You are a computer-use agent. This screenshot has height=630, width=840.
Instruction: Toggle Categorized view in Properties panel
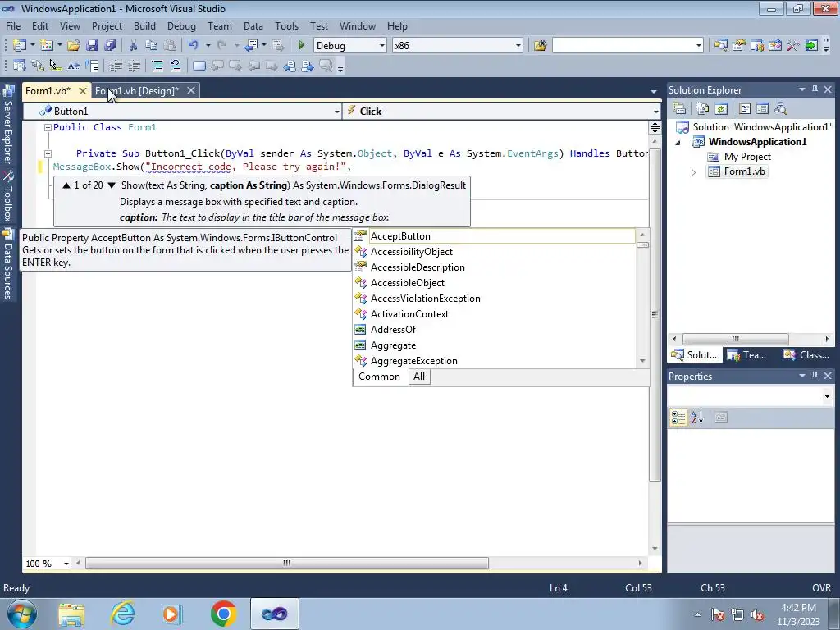[x=678, y=418]
